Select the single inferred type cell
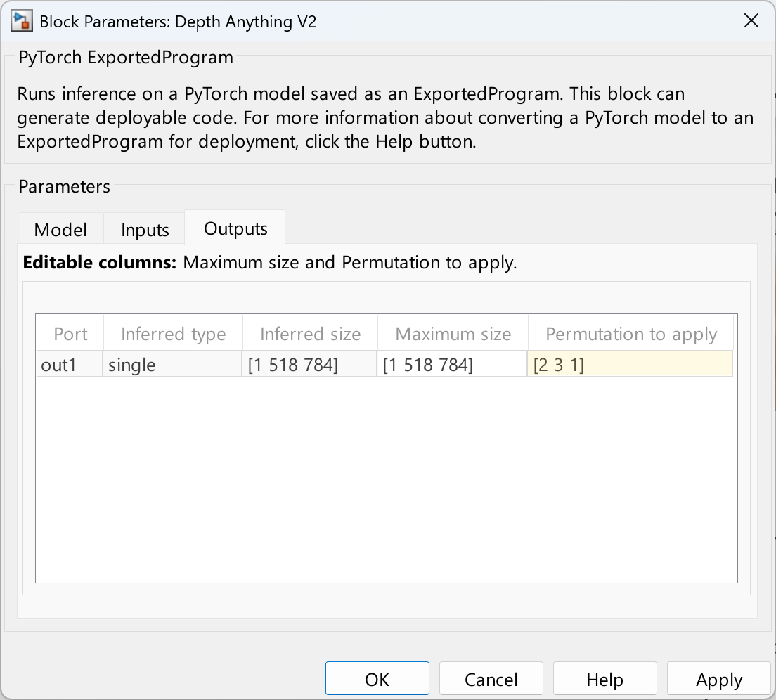Image resolution: width=776 pixels, height=700 pixels. pos(172,365)
